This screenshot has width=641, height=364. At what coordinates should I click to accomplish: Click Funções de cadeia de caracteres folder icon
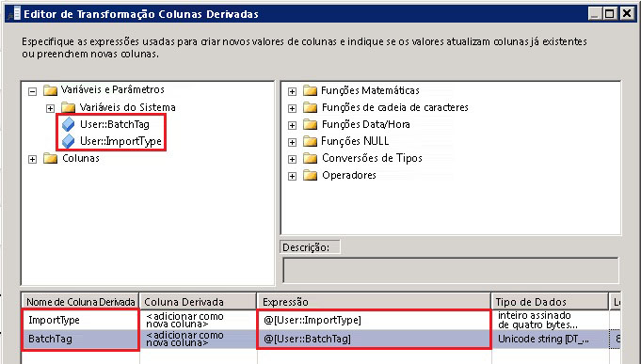click(x=310, y=107)
